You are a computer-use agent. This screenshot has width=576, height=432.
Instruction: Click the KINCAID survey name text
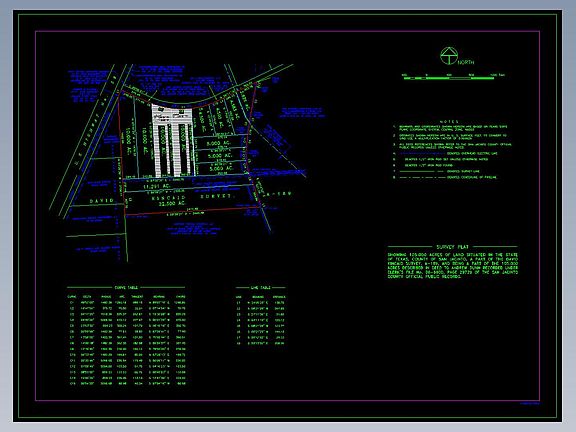[x=169, y=198]
